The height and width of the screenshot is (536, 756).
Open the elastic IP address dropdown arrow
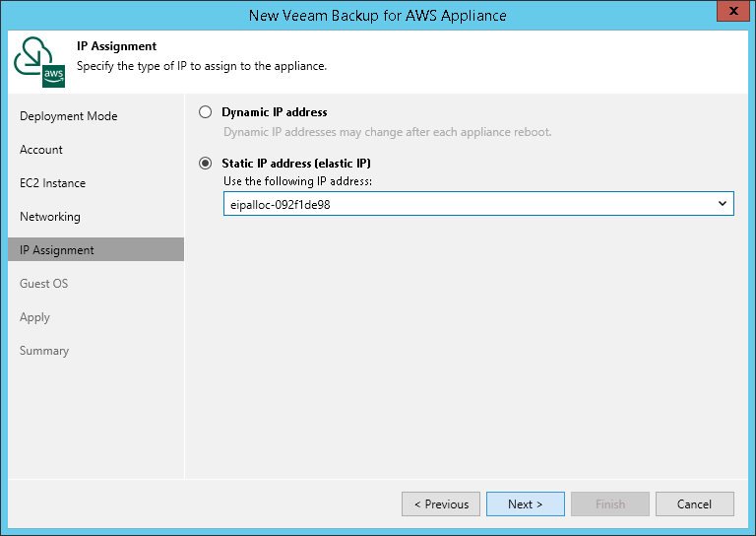coord(722,204)
